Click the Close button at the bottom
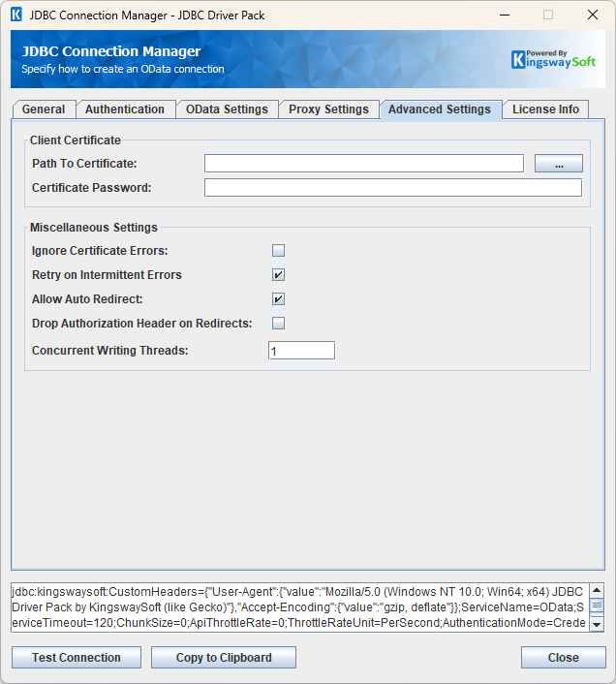The width and height of the screenshot is (616, 684). pyautogui.click(x=564, y=658)
